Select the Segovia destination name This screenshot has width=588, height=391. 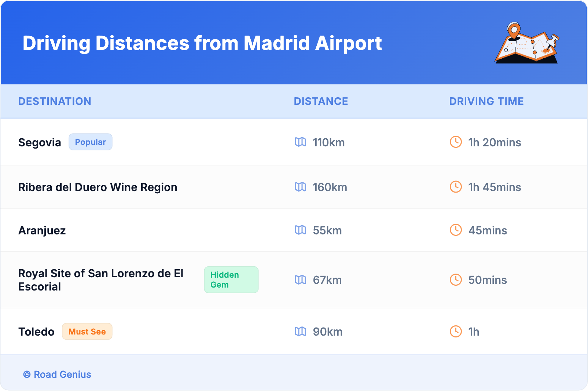[x=40, y=142]
